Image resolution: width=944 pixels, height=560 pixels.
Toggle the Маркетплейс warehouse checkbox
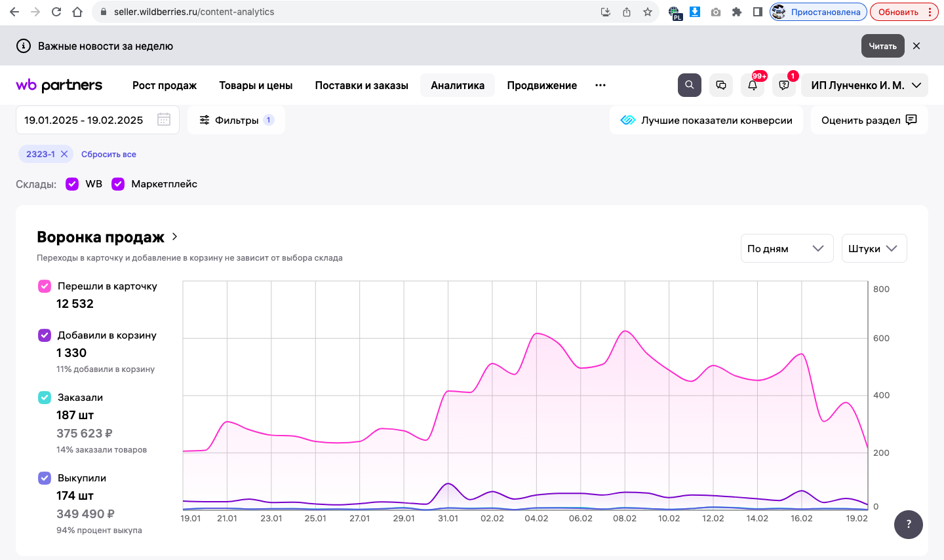[x=118, y=184]
